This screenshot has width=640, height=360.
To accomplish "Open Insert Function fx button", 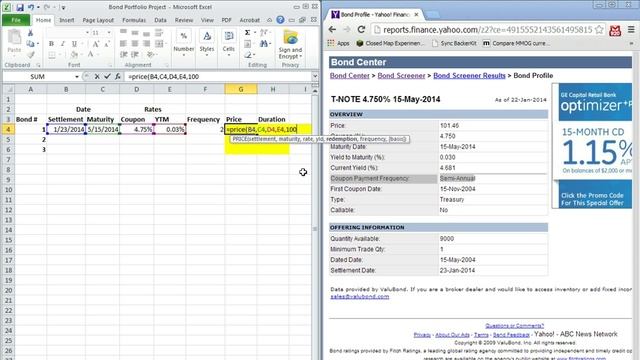I will point(118,76).
